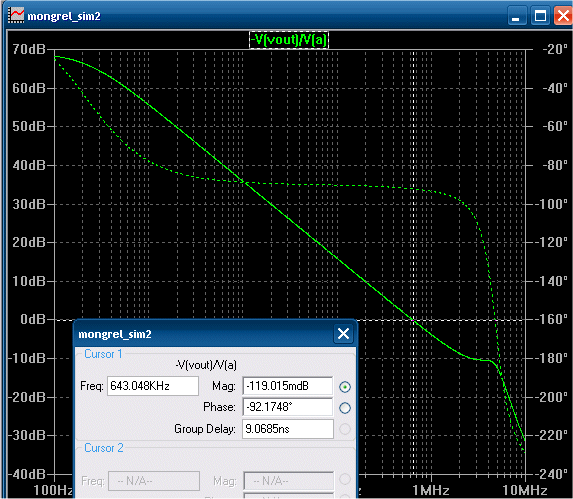Click the -20° phase axis label
Viewport: 573px width, 499px height.
[555, 49]
